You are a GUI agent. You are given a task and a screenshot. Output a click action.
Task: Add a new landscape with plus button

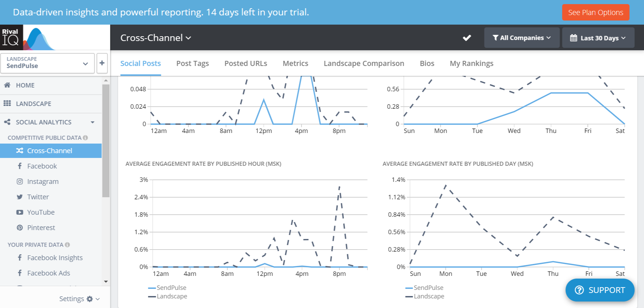(102, 63)
